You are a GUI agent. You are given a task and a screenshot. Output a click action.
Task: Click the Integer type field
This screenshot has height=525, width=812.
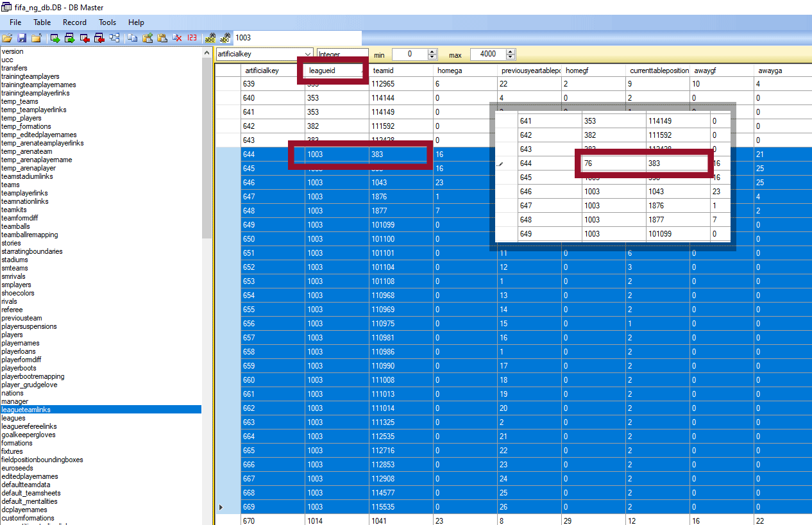[343, 54]
